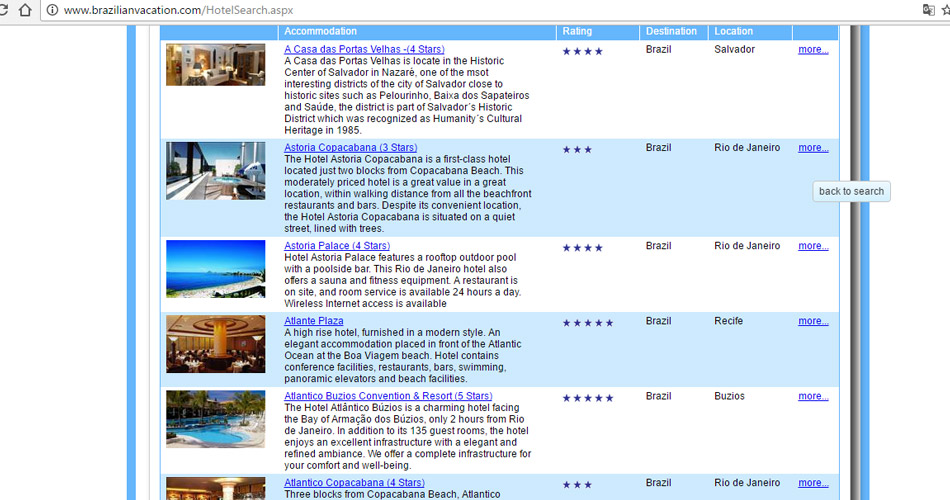Open Atlantico Copacabana (4 Stars) link
This screenshot has width=950, height=500.
click(x=354, y=482)
